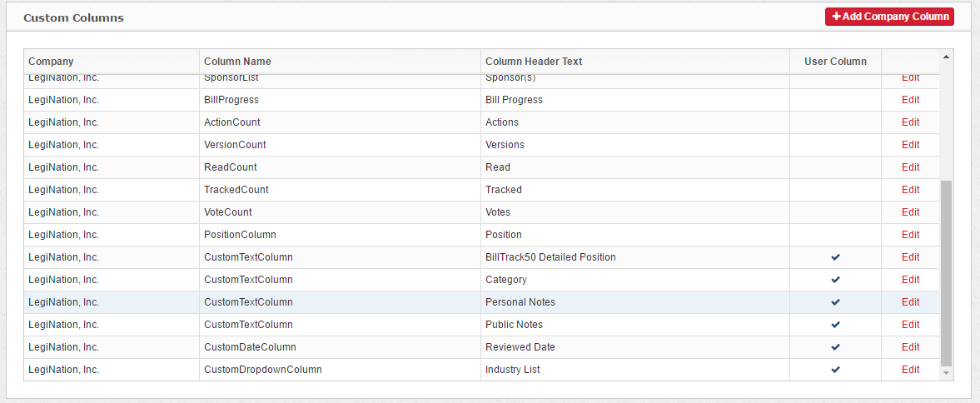Toggle User Column checkmark for Personal Notes
This screenshot has height=403, width=980.
(x=835, y=302)
